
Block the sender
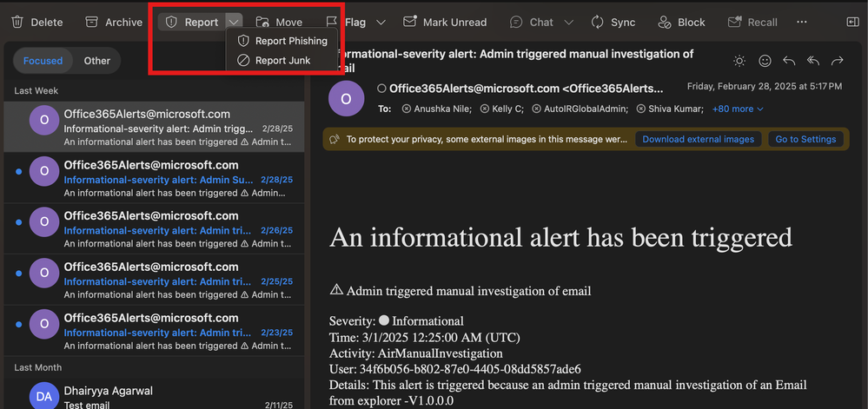click(681, 22)
